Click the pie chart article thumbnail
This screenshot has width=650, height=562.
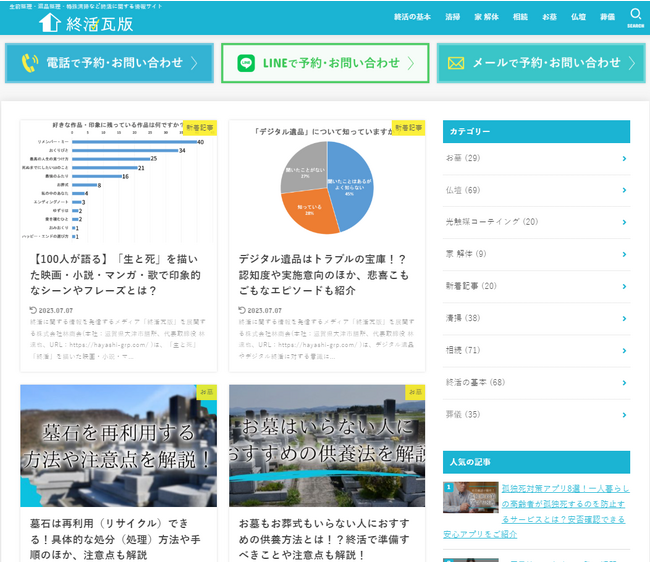[x=327, y=182]
